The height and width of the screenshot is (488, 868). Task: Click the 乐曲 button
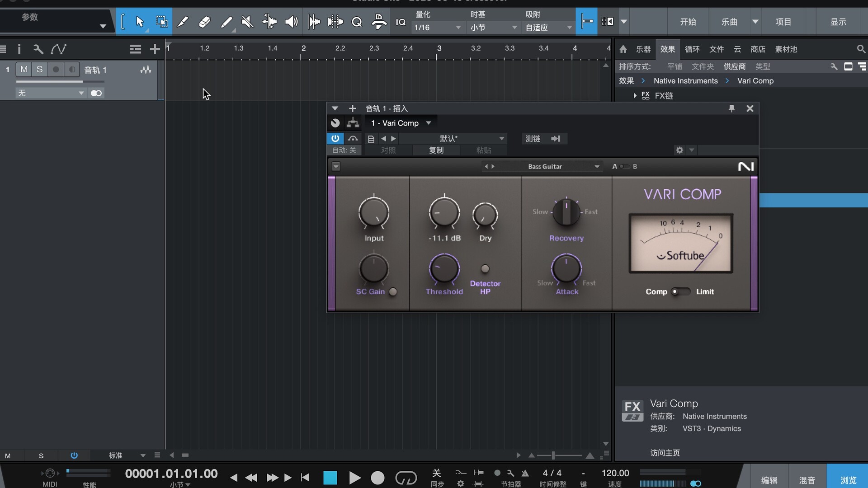pyautogui.click(x=729, y=22)
